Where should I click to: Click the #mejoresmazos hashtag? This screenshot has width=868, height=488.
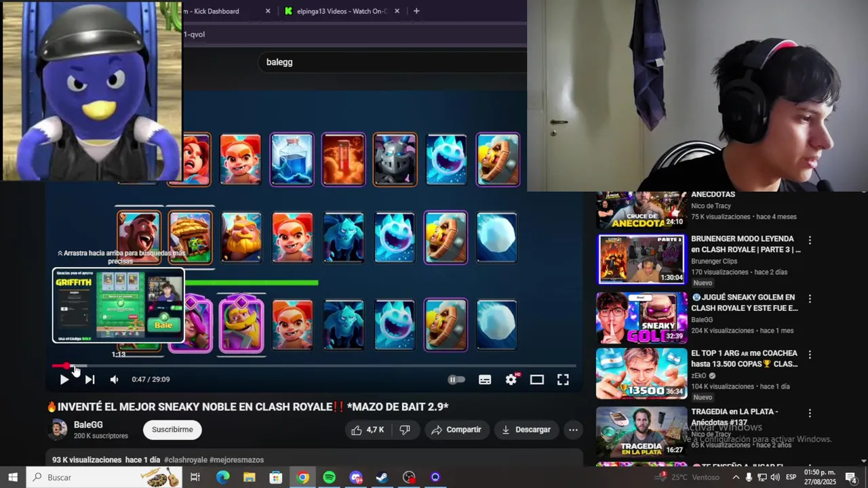pos(237,460)
